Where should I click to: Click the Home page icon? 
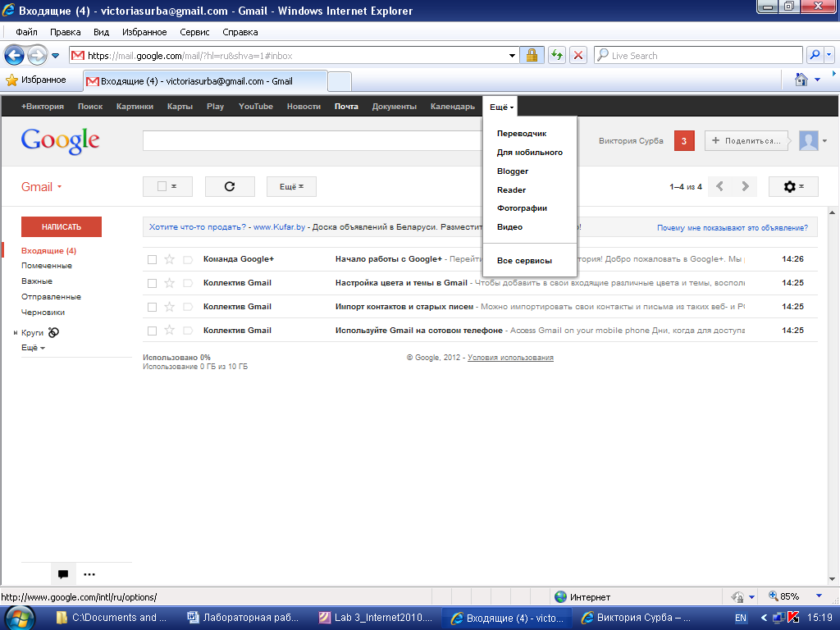[801, 80]
